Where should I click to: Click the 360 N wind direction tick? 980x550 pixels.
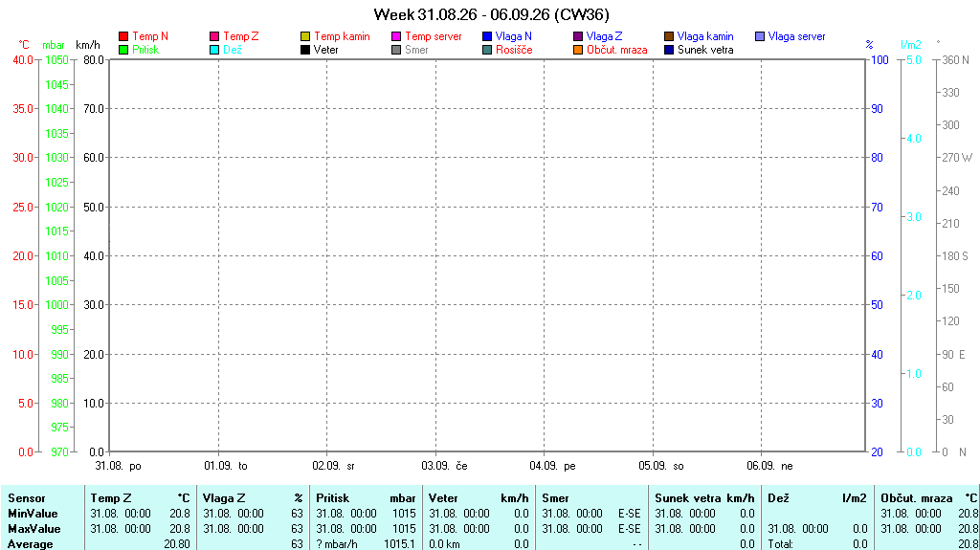point(956,60)
